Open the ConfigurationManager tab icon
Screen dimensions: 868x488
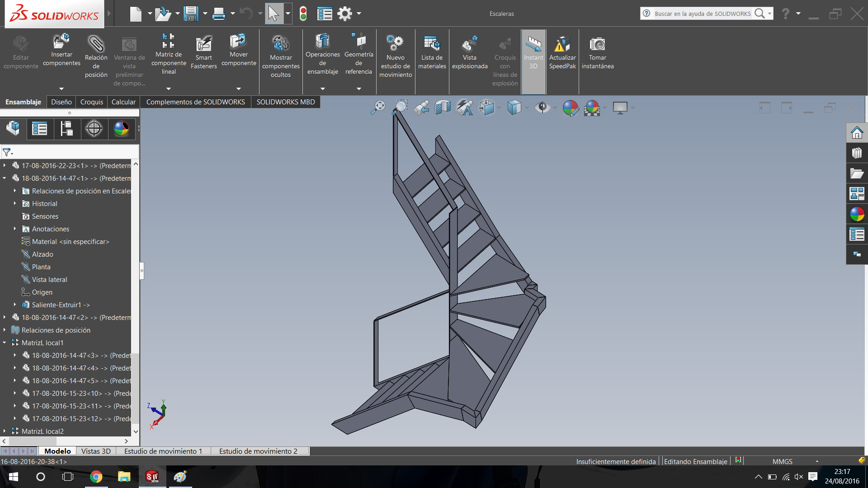67,129
